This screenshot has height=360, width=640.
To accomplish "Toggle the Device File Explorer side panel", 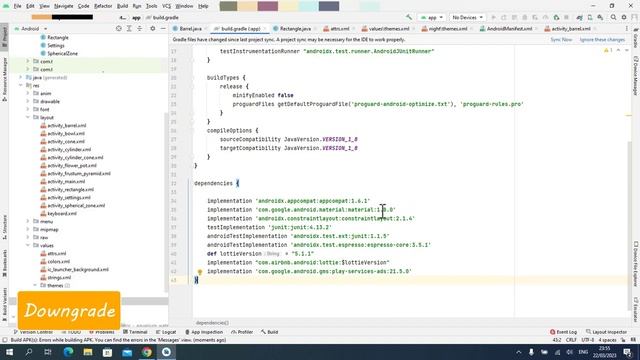I will pyautogui.click(x=636, y=264).
